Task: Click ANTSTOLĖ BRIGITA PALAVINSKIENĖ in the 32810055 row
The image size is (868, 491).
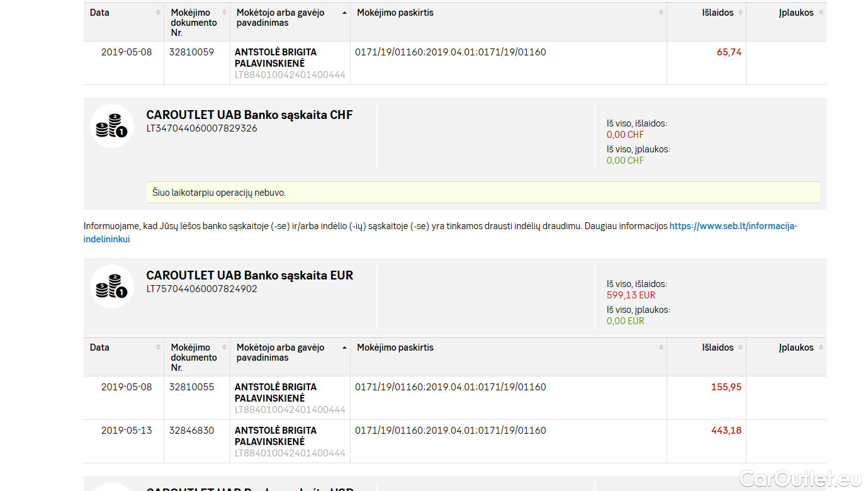Action: pyautogui.click(x=276, y=393)
